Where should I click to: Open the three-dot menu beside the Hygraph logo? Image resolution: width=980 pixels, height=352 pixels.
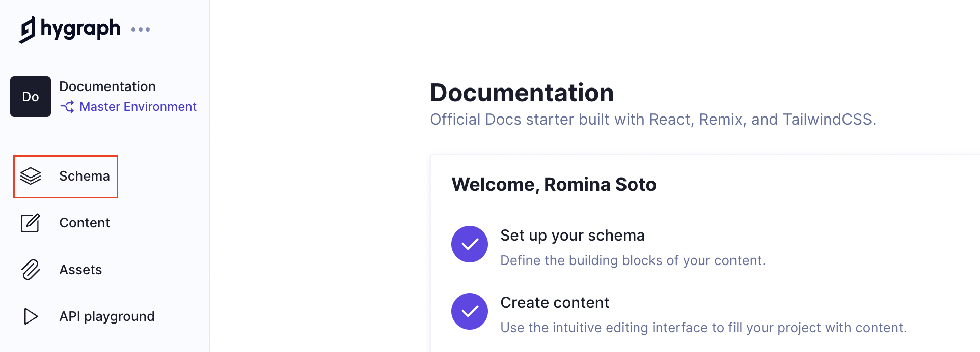(x=141, y=30)
